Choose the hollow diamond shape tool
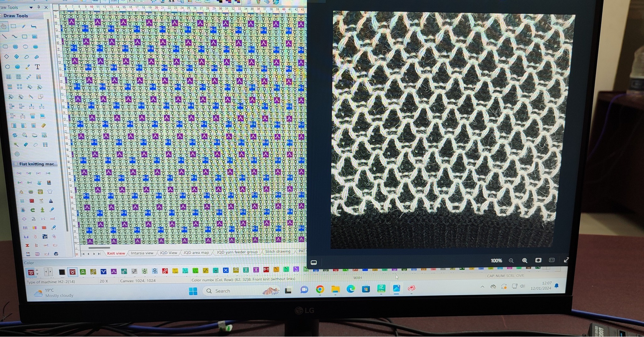The height and width of the screenshot is (337, 644). 7,57
